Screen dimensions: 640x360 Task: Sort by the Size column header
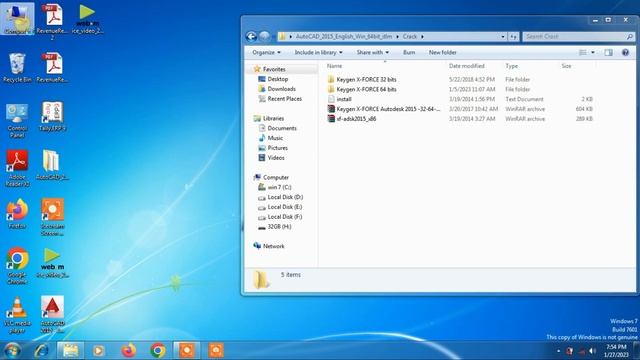tap(566, 66)
